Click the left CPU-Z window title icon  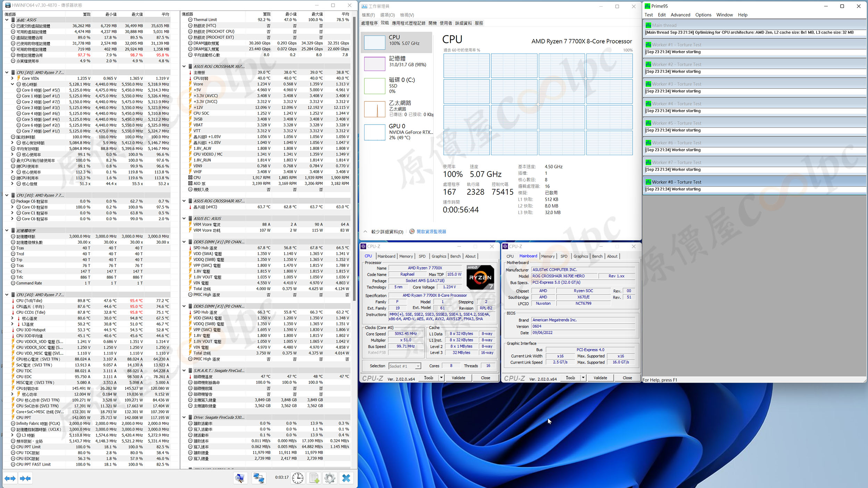(364, 246)
